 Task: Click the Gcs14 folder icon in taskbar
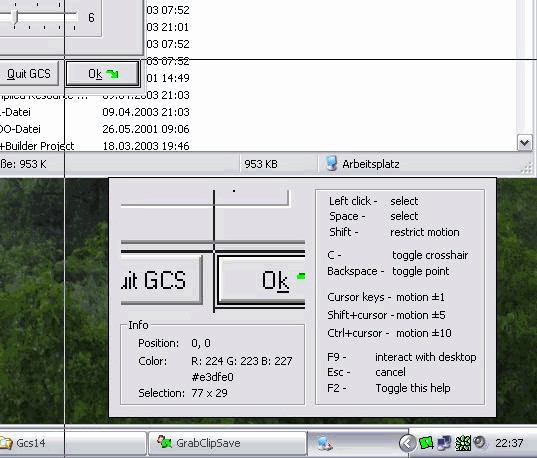click(x=6, y=443)
